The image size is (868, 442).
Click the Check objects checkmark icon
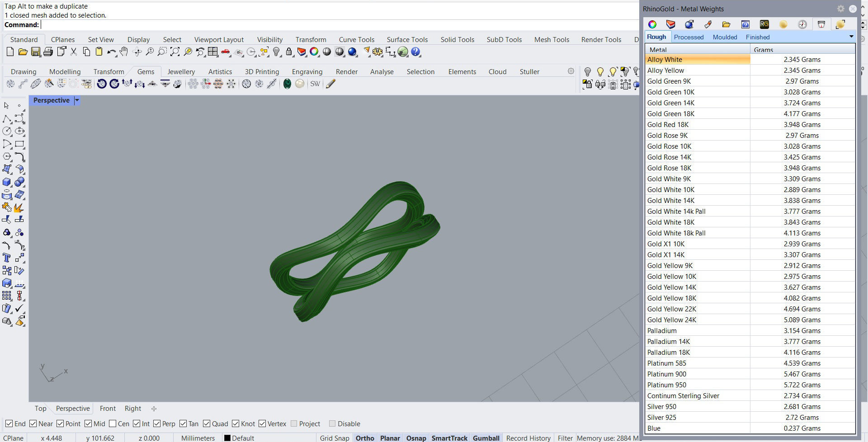click(x=19, y=308)
